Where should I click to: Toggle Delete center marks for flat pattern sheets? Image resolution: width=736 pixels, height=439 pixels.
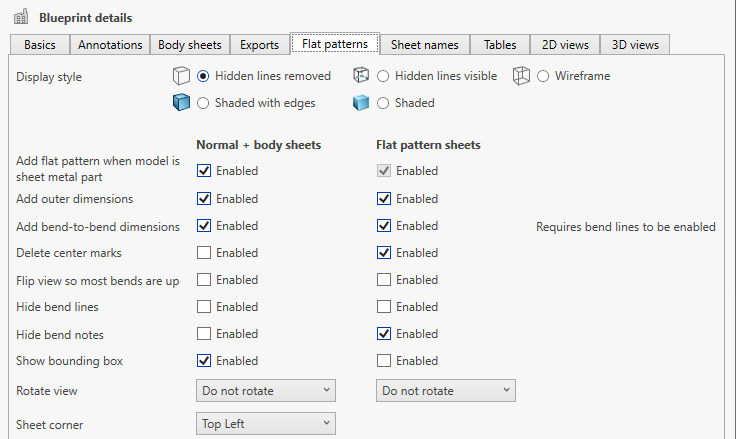pos(384,253)
